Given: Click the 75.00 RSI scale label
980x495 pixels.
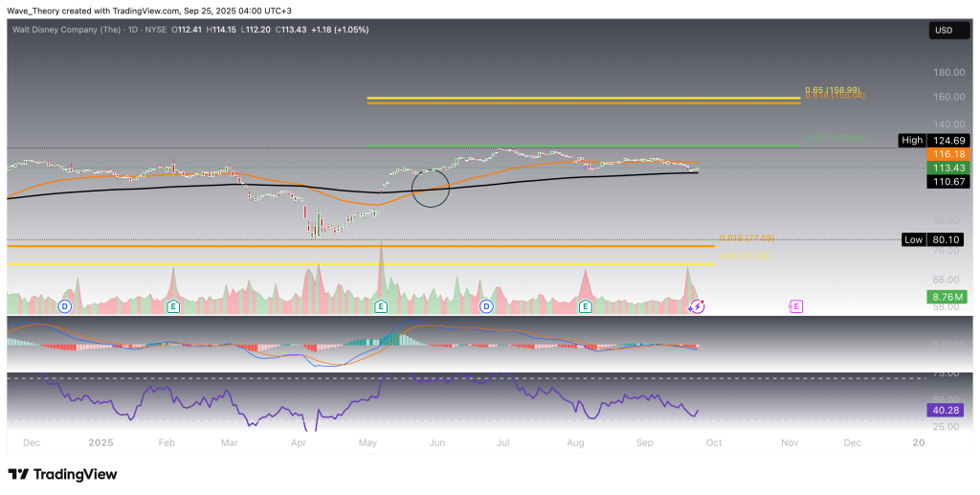Looking at the screenshot, I should click(948, 373).
